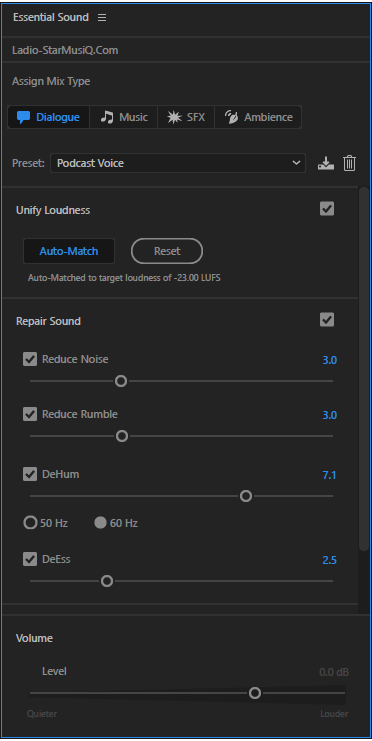Toggle the Unify Loudness checkbox
Image resolution: width=372 pixels, height=741 pixels.
(327, 208)
